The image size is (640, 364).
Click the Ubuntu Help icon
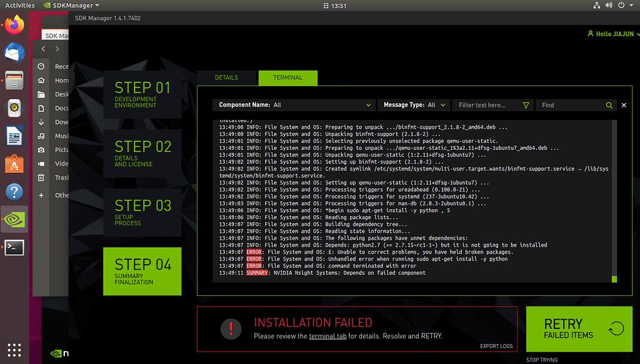(x=14, y=192)
